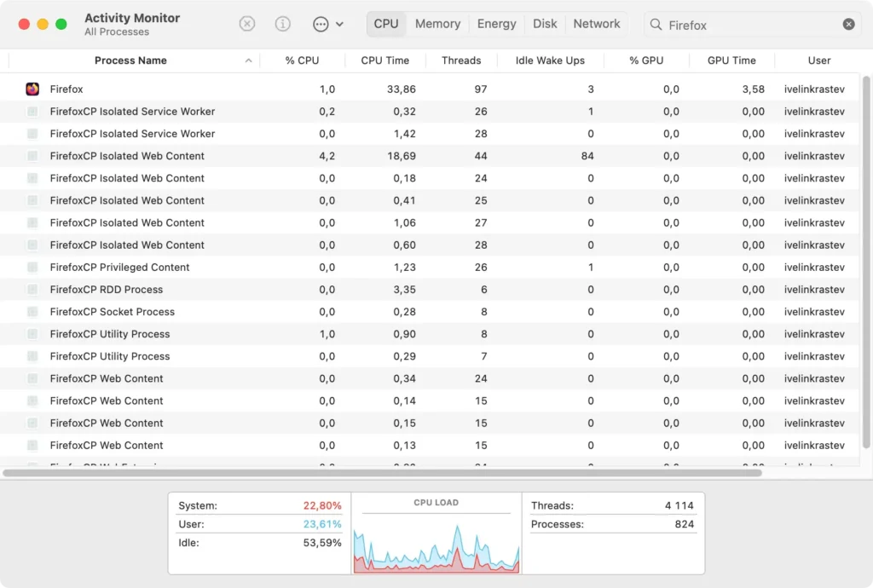Open the Disk tab
Image resolution: width=873 pixels, height=588 pixels.
coord(545,24)
